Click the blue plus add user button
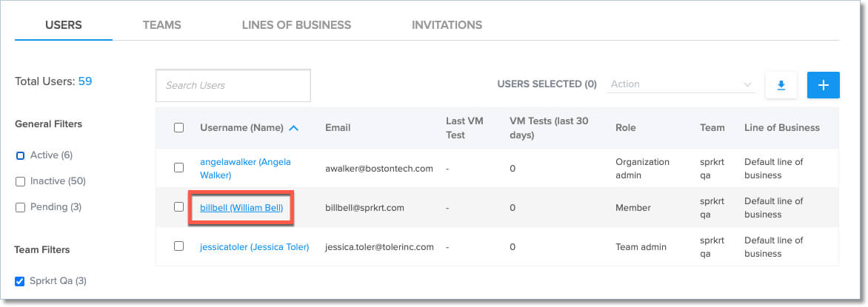868x307 pixels. (823, 85)
